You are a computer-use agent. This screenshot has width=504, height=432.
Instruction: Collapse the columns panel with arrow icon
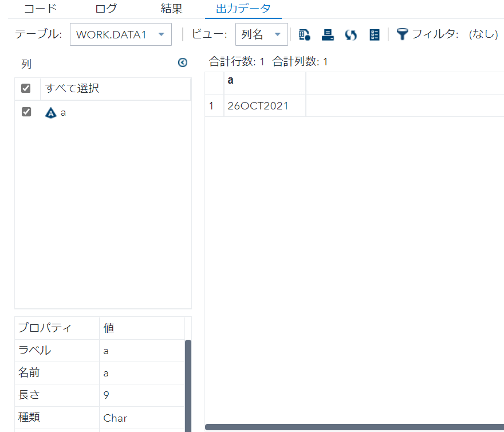183,63
